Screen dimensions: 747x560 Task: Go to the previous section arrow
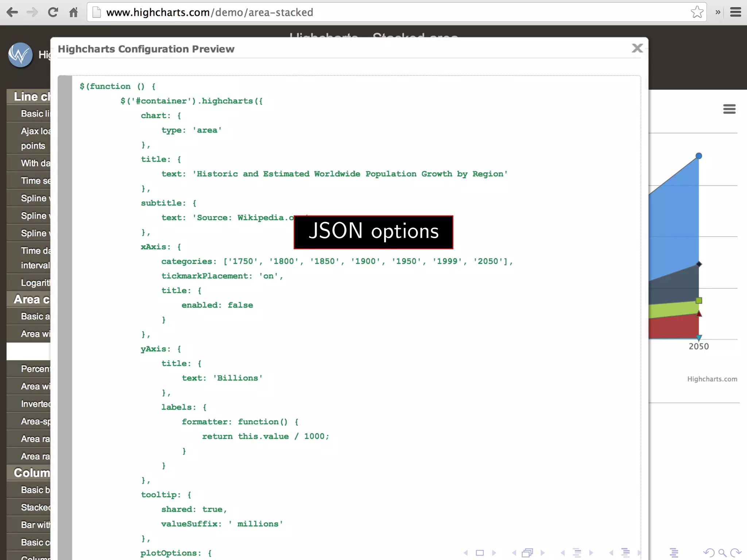(x=611, y=553)
